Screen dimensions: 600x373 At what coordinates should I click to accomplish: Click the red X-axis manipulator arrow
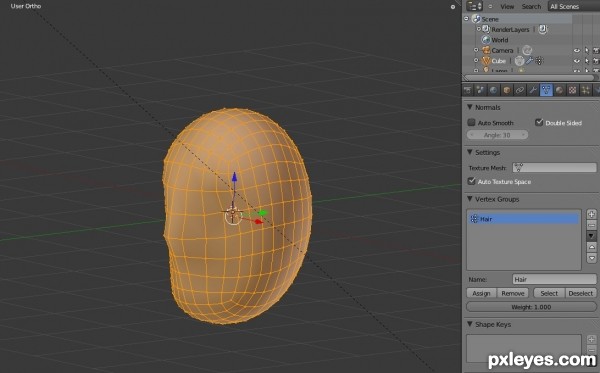click(259, 221)
